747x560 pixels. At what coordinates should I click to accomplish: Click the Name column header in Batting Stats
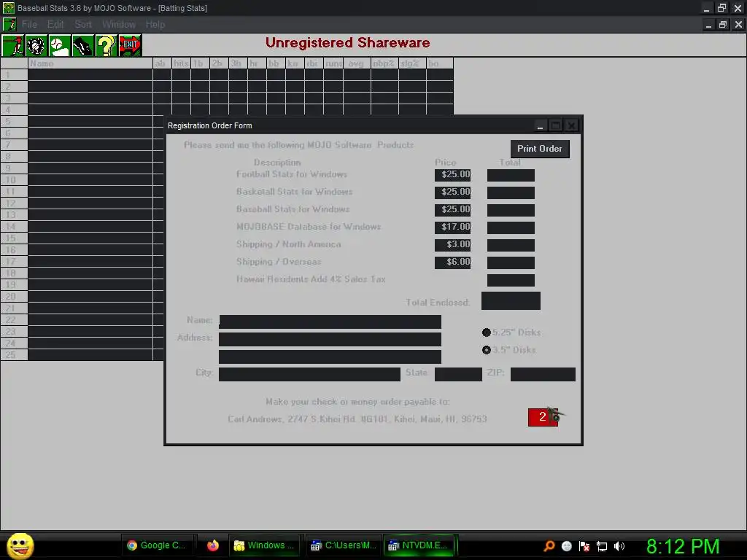click(x=90, y=63)
